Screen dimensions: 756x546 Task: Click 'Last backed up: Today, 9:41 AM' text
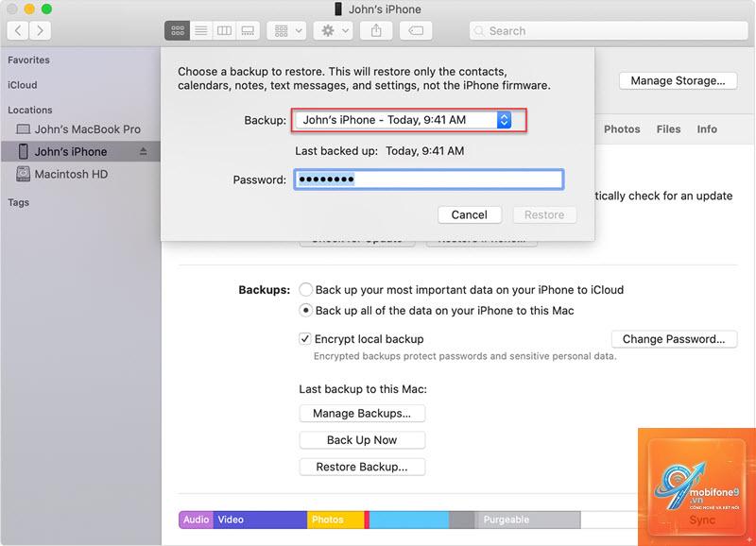pyautogui.click(x=380, y=151)
